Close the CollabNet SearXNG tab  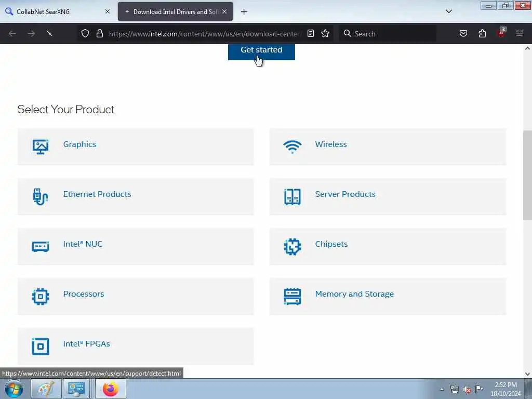coord(108,11)
